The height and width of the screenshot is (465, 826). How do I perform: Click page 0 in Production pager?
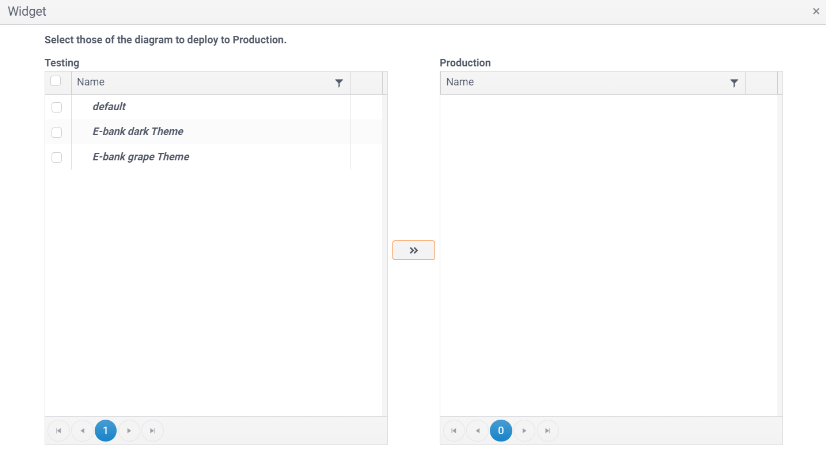pos(500,431)
